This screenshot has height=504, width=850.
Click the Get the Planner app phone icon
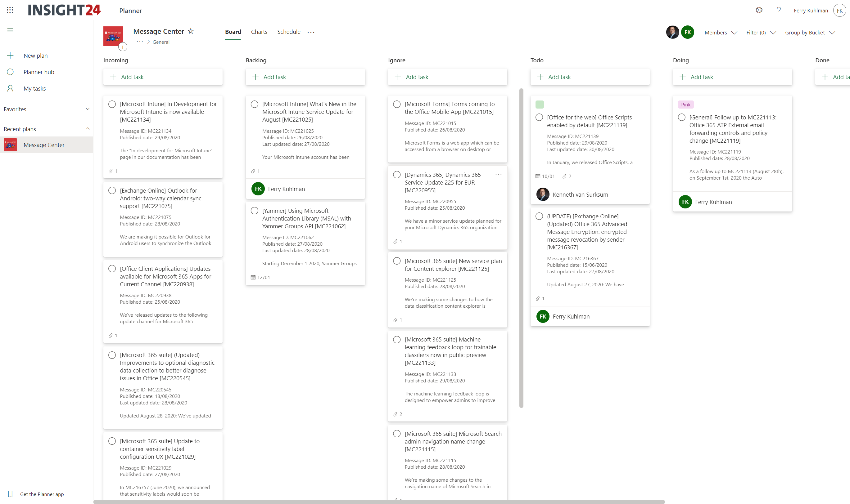pos(10,494)
